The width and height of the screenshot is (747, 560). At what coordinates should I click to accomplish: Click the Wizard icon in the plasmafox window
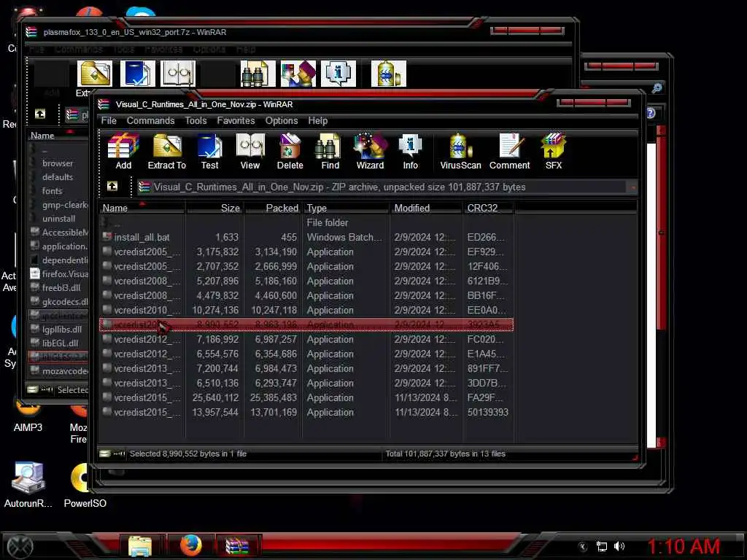298,74
